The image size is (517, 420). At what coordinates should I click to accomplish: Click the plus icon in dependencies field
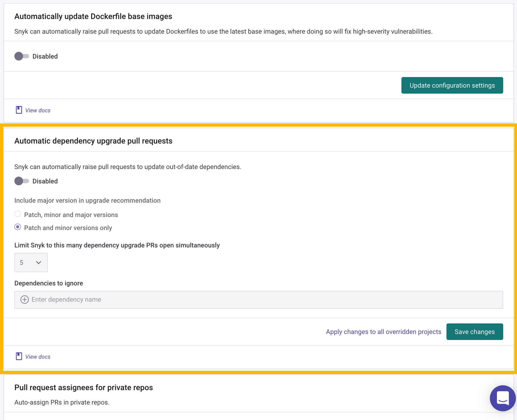[25, 300]
